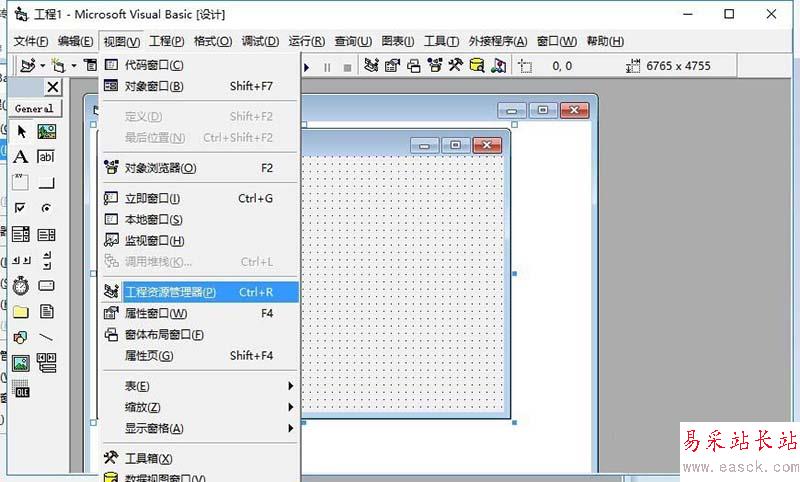Select the CheckBox control in toolbox
The image size is (800, 482).
click(20, 207)
